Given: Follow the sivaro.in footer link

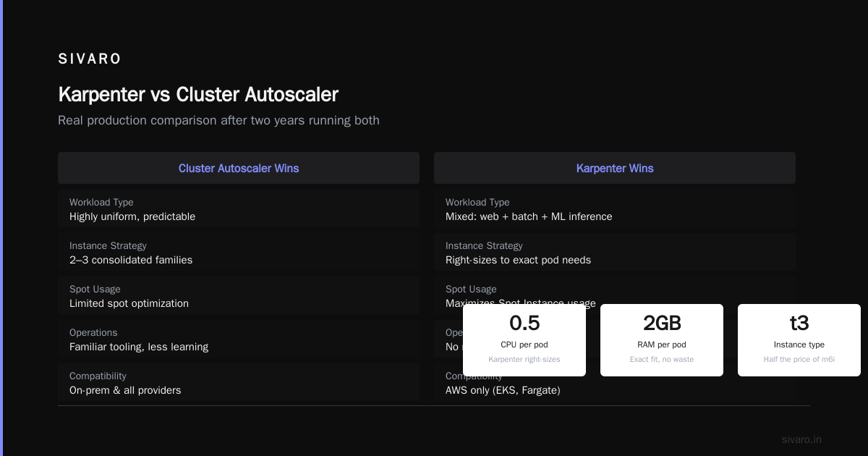Looking at the screenshot, I should click(801, 439).
